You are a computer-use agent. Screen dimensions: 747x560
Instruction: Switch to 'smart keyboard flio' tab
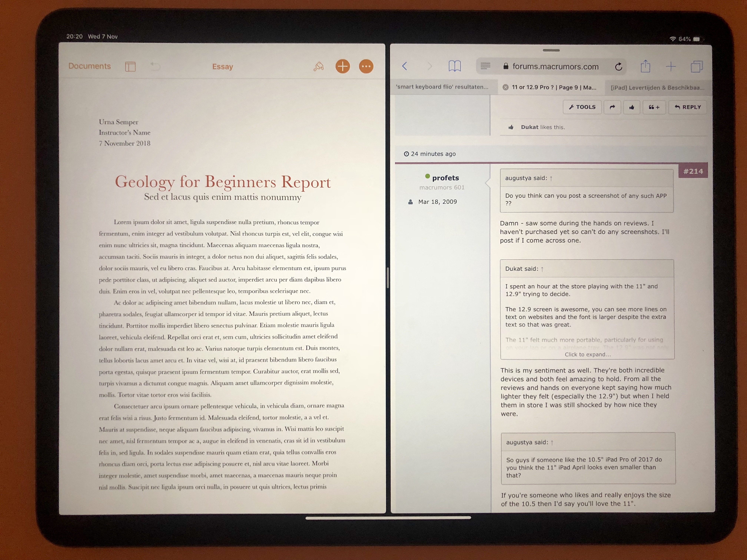tap(442, 87)
